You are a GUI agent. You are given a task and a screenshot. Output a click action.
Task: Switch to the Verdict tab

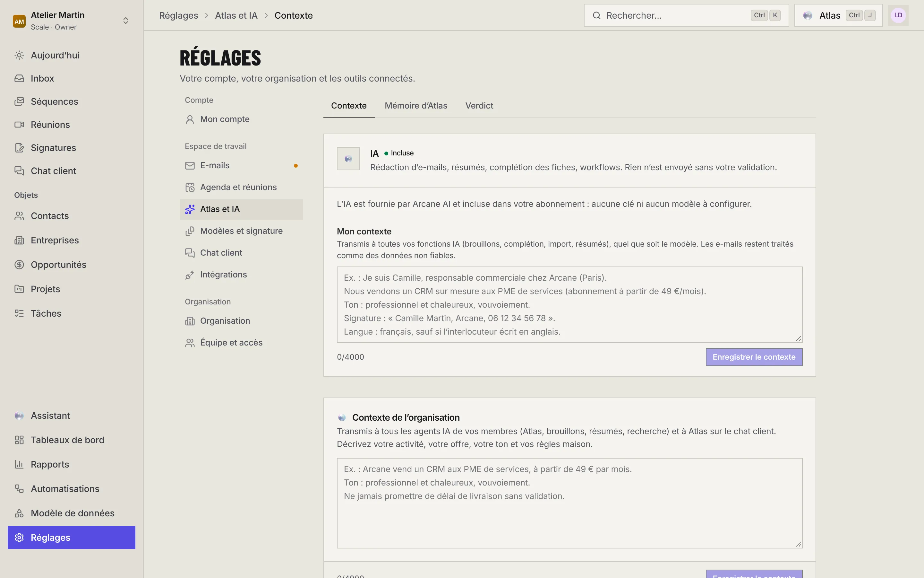pyautogui.click(x=479, y=106)
